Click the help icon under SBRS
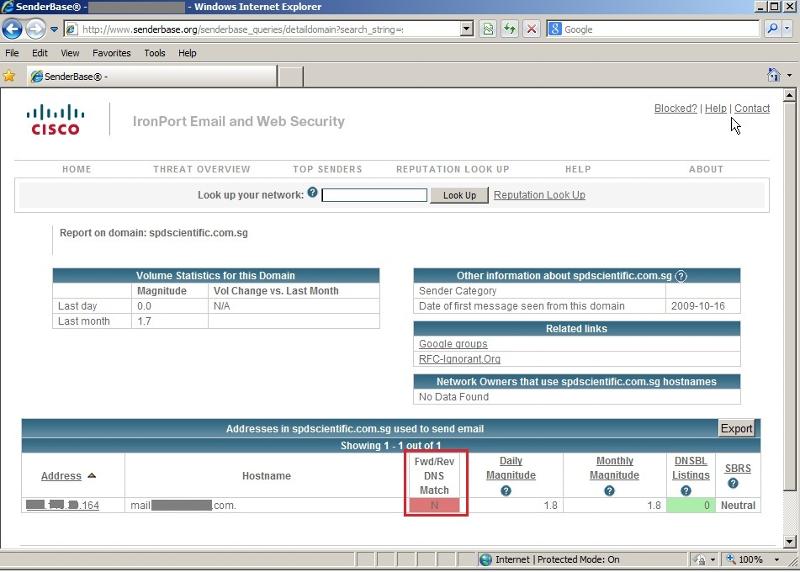Viewport: 800px width, 572px height. (x=733, y=484)
